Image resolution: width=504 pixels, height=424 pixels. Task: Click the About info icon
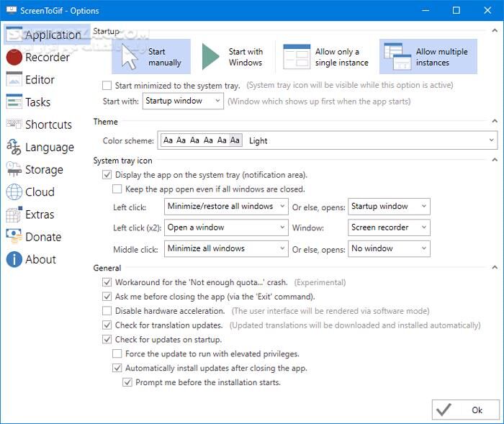14,259
